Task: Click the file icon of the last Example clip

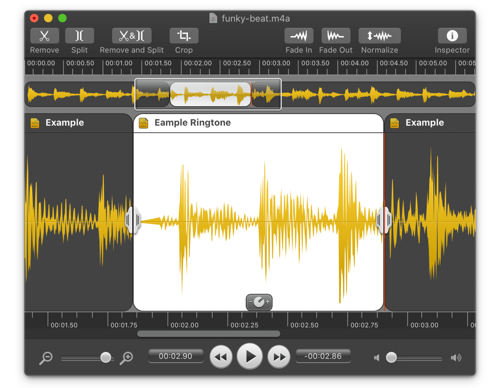Action: [395, 123]
